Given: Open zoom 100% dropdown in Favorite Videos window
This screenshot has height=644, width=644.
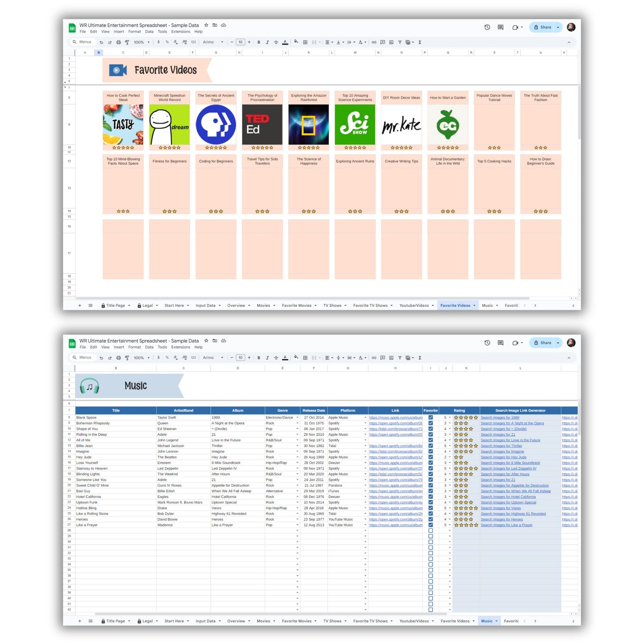Looking at the screenshot, I should pos(142,42).
